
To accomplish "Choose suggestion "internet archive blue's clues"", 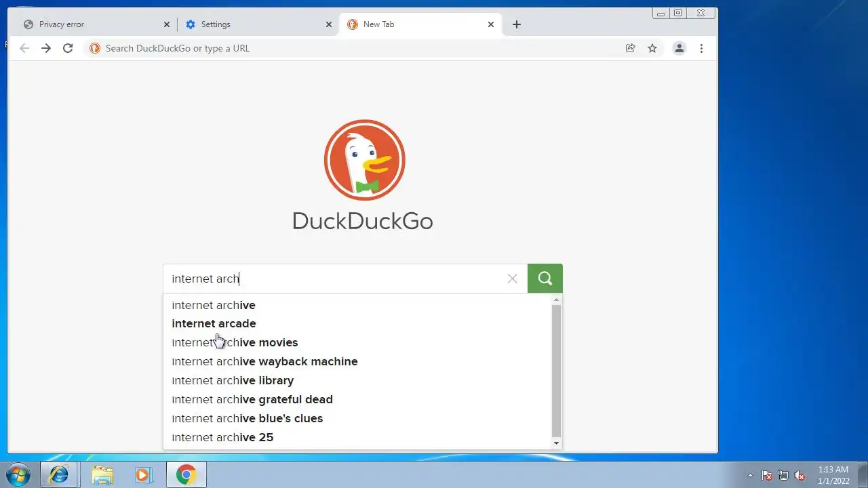I will pos(357,419).
